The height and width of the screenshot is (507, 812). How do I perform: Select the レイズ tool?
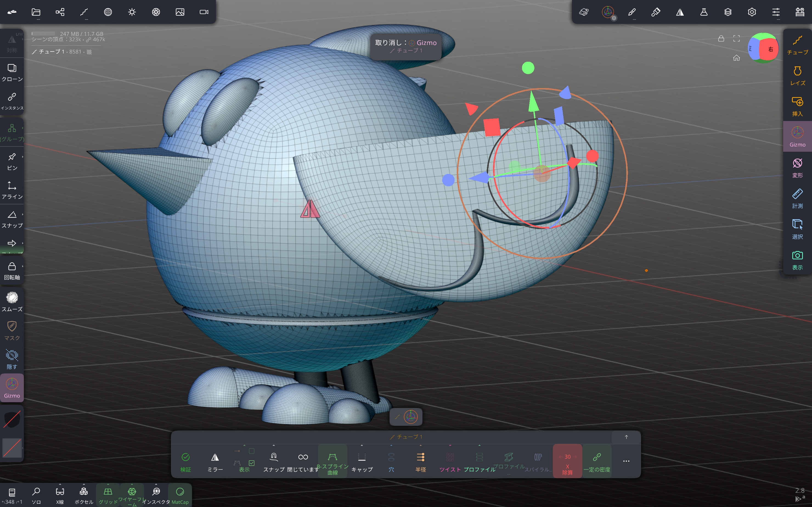797,75
